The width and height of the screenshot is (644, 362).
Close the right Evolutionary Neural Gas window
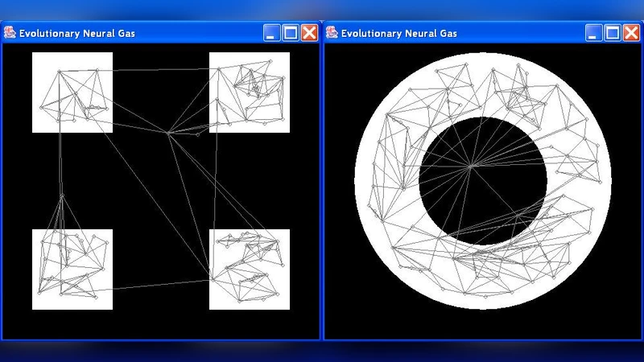click(x=630, y=33)
